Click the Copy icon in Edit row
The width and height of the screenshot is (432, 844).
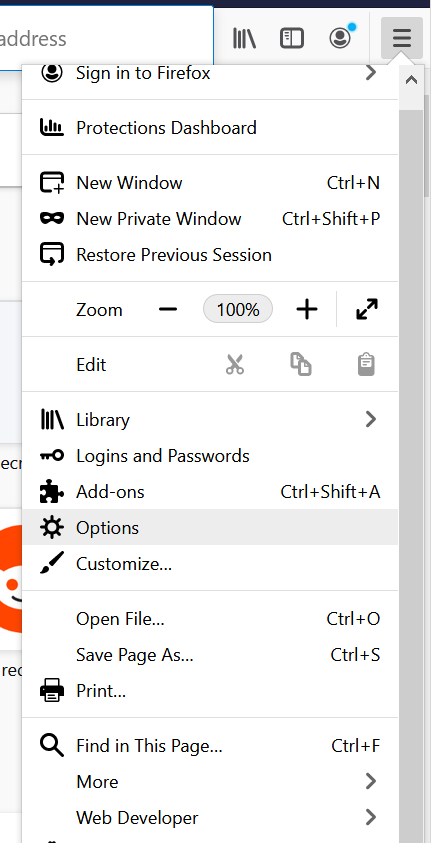(301, 364)
